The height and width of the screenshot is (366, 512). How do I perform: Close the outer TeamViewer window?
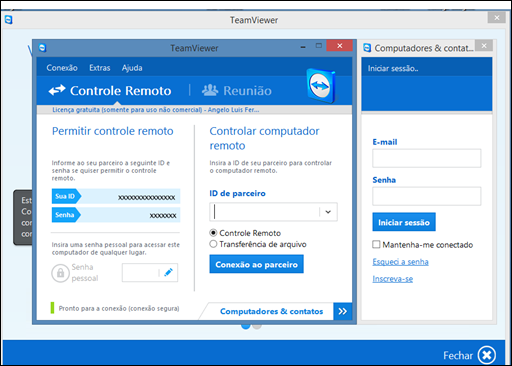click(497, 17)
